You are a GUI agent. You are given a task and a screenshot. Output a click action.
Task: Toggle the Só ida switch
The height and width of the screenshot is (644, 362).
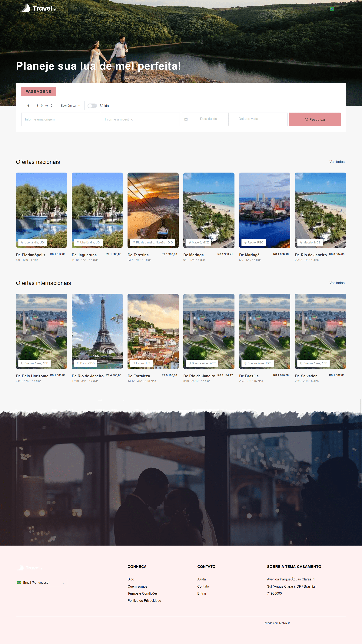(92, 106)
